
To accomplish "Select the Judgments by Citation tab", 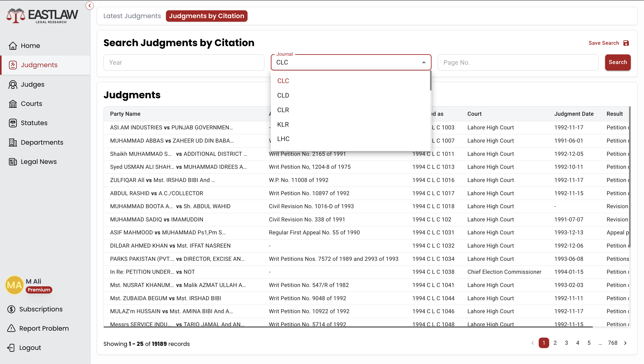I will [206, 16].
